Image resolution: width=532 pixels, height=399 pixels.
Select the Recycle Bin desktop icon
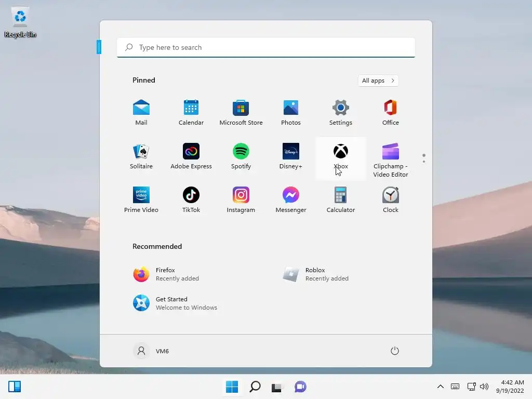pyautogui.click(x=20, y=22)
